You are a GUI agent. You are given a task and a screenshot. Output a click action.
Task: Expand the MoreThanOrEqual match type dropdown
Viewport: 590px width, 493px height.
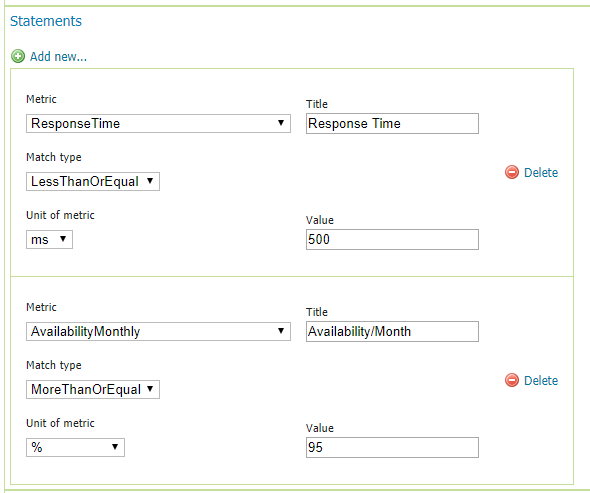93,389
